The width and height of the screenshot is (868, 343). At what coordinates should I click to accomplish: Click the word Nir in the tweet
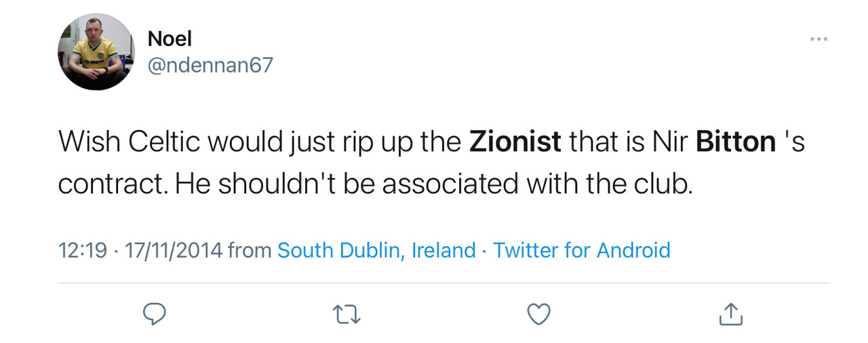(671, 142)
